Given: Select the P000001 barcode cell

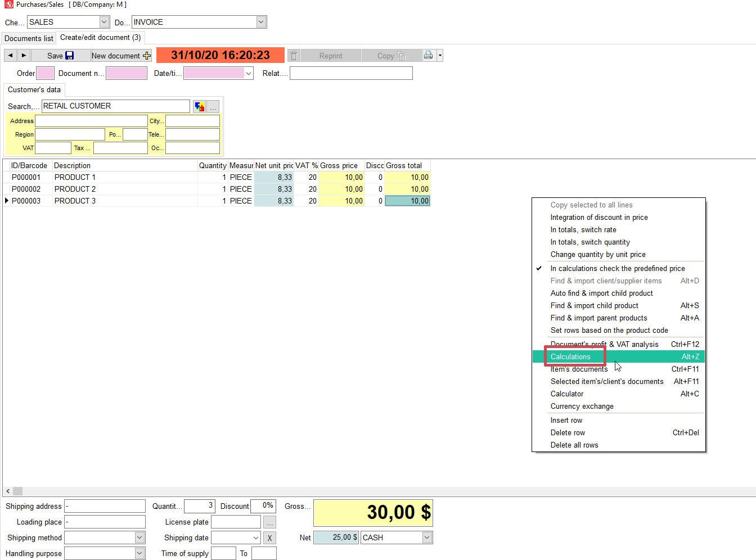Looking at the screenshot, I should pyautogui.click(x=31, y=177).
